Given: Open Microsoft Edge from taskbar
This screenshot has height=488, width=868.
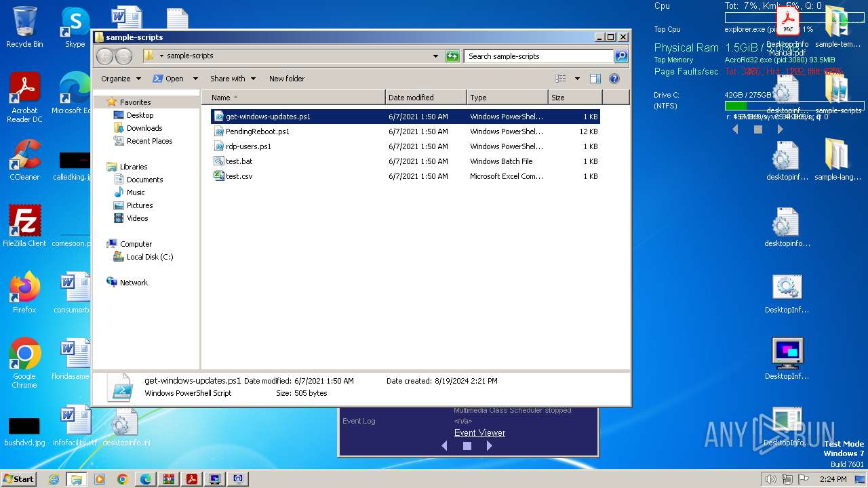Looking at the screenshot, I should pyautogui.click(x=146, y=479).
